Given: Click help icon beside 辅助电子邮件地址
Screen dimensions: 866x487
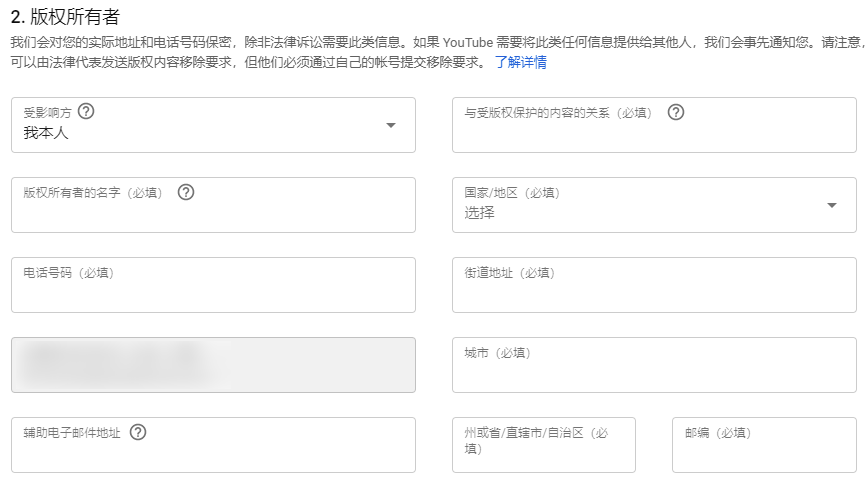Looking at the screenshot, I should 138,432.
